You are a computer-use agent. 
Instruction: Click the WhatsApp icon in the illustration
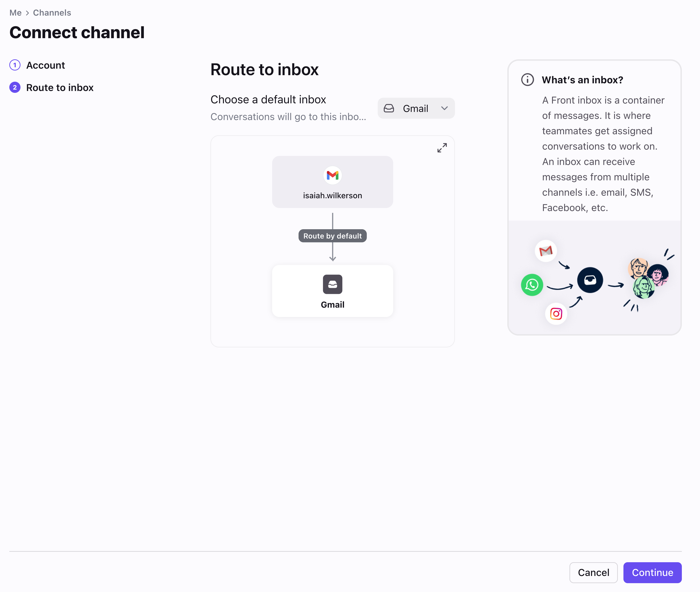tap(532, 285)
